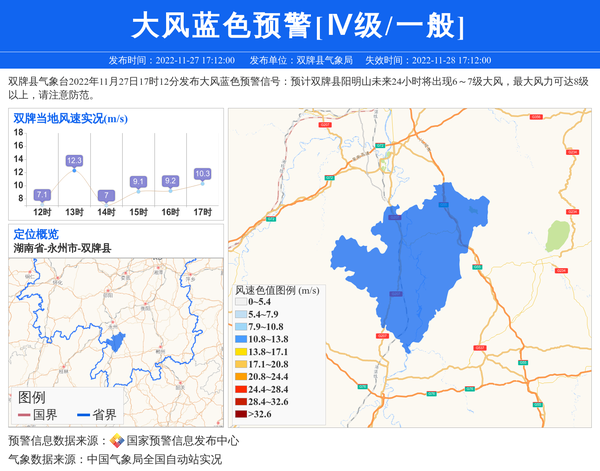The height and width of the screenshot is (471, 600).
Task: Click the 14时 axis label on chart
Action: point(106,212)
